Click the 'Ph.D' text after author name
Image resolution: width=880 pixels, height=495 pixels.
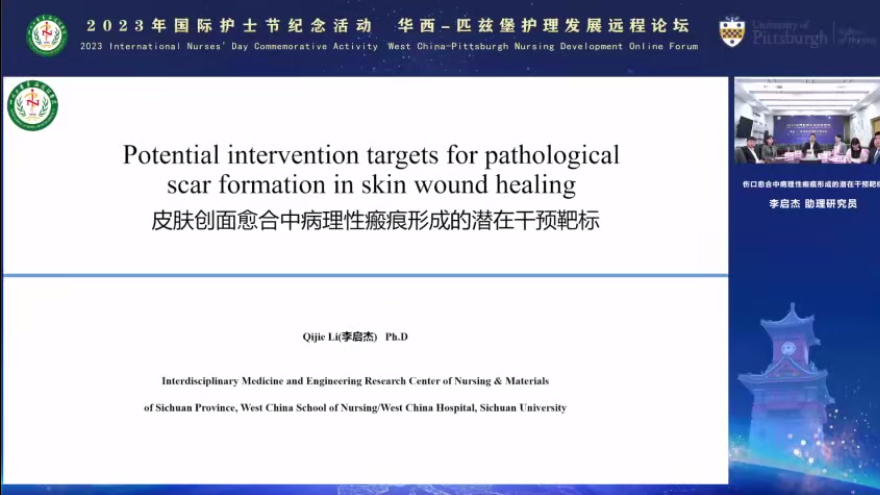(x=397, y=337)
